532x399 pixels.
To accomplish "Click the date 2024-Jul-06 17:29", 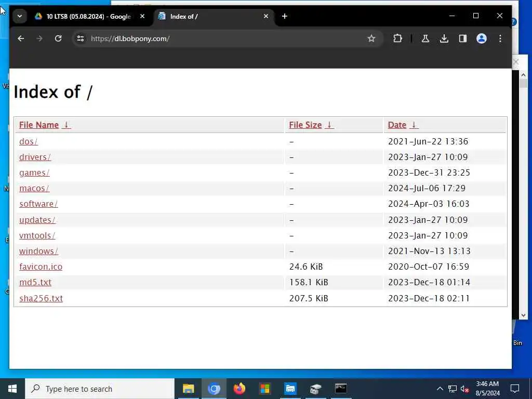I will [427, 188].
